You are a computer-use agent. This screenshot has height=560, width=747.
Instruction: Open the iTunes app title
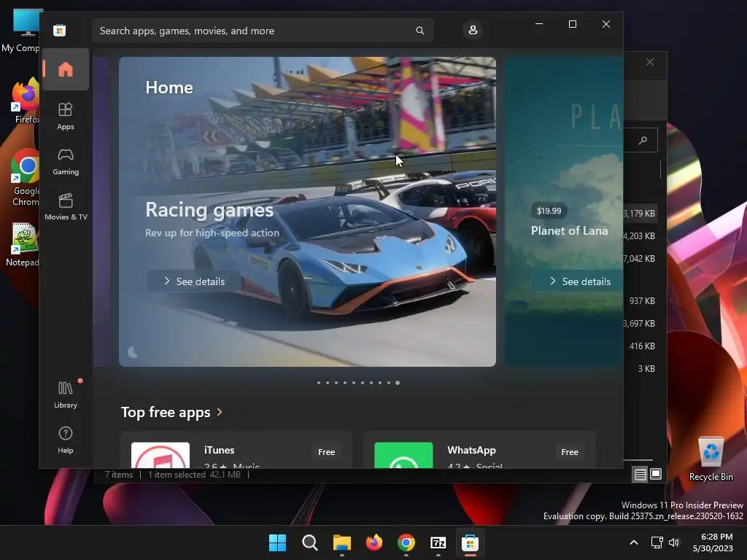tap(219, 450)
